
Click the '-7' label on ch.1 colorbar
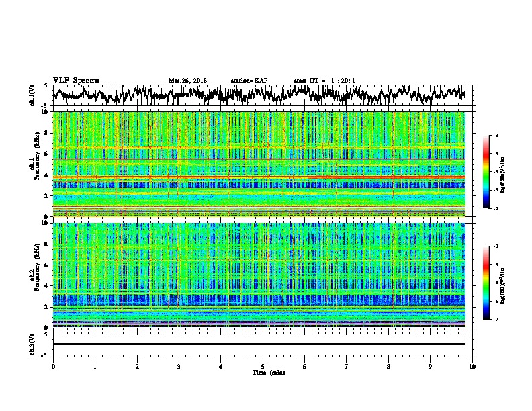(495, 208)
